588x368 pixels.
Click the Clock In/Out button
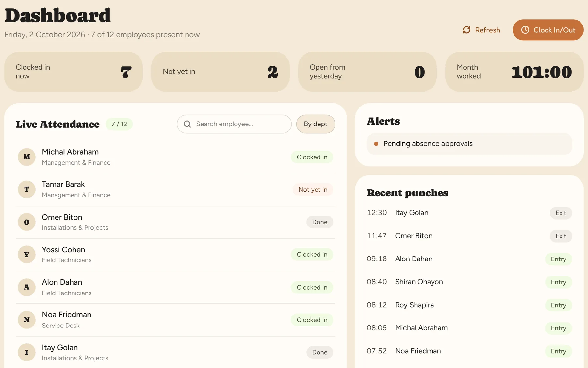[548, 30]
